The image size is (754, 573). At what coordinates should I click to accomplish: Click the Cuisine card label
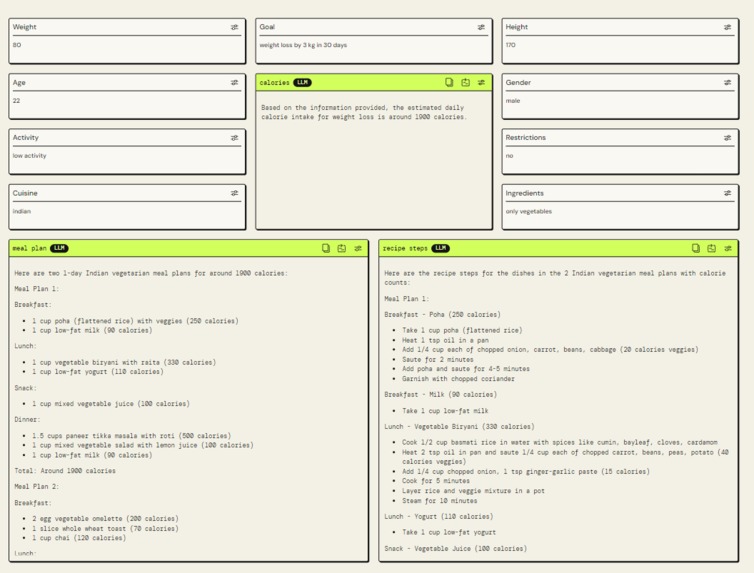pos(25,193)
